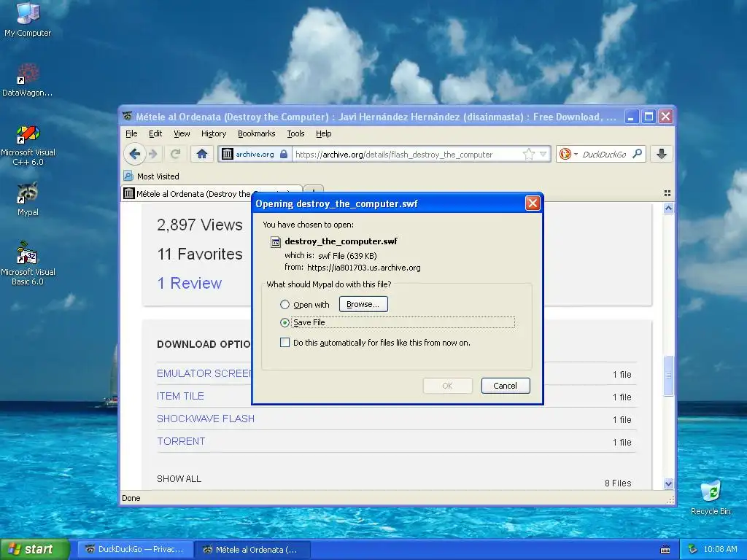Enable Do this automatically checkbox
Image resolution: width=747 pixels, height=560 pixels.
[285, 343]
